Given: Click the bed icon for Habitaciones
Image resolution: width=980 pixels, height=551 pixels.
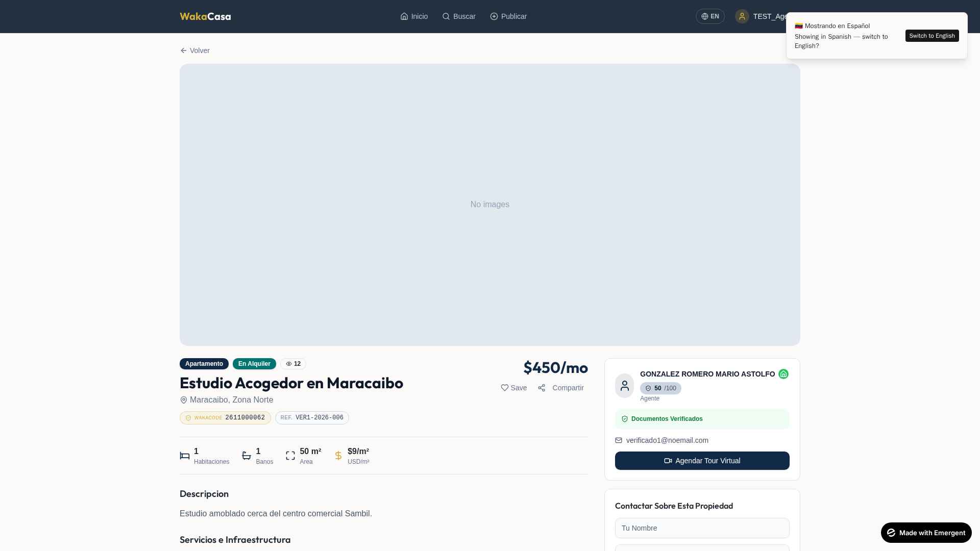Looking at the screenshot, I should (x=185, y=456).
